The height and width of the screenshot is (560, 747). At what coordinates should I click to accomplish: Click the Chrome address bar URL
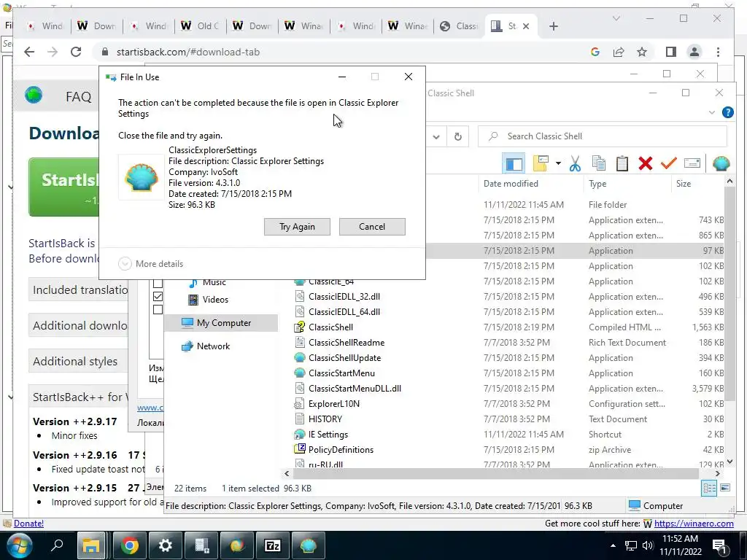click(188, 52)
